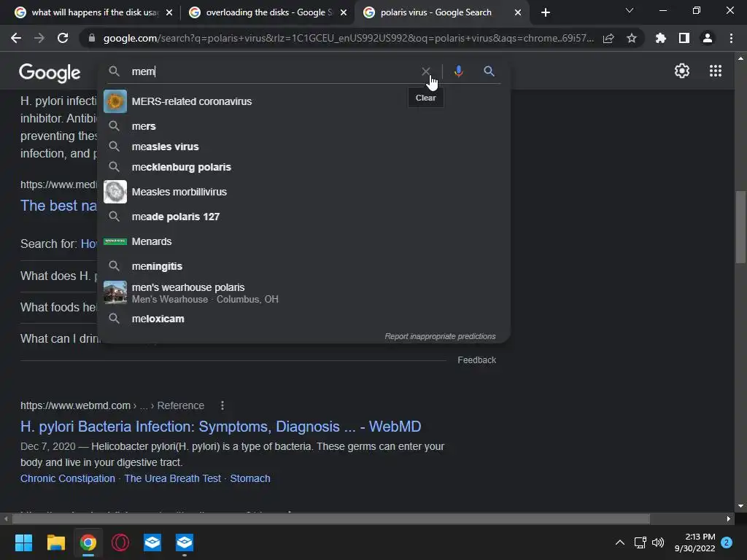Open network status in system tray
This screenshot has height=560, width=747.
click(640, 542)
